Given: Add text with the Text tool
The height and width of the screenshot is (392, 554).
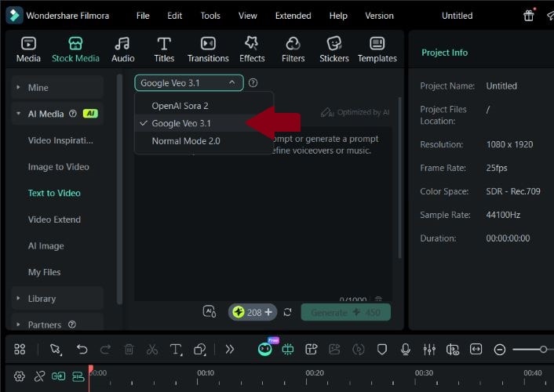Looking at the screenshot, I should [x=176, y=349].
